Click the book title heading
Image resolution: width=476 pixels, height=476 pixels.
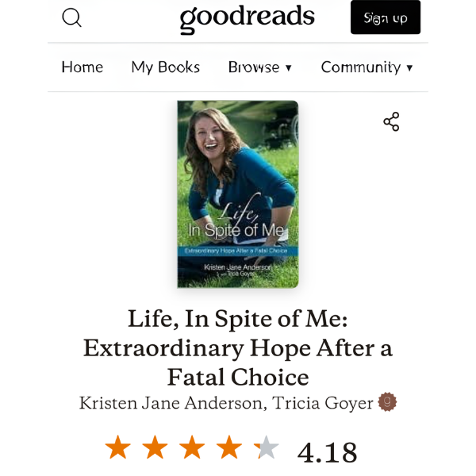pyautogui.click(x=238, y=347)
